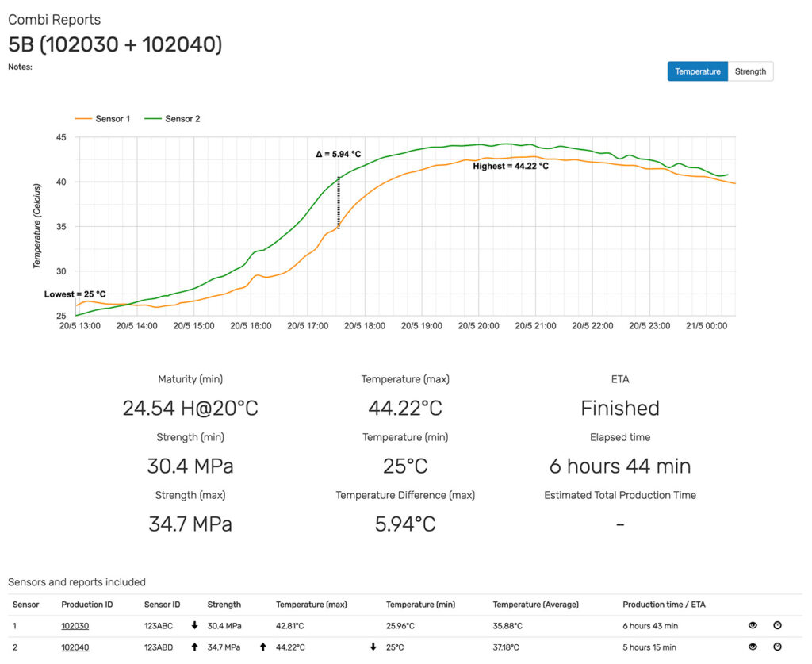Click the Production time / ETA column header
The width and height of the screenshot is (812, 664).
coord(664,605)
